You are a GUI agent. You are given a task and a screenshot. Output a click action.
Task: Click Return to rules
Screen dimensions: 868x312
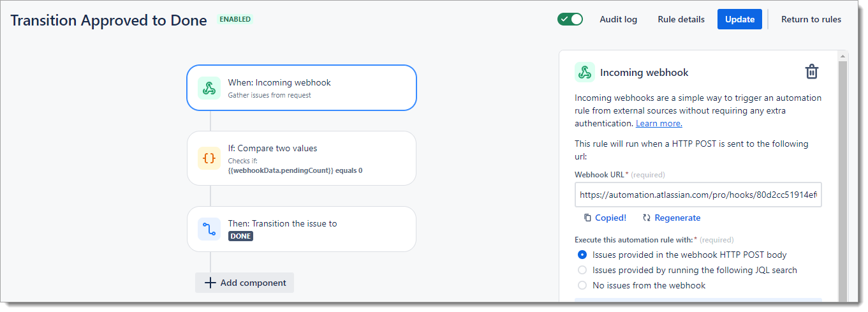811,19
